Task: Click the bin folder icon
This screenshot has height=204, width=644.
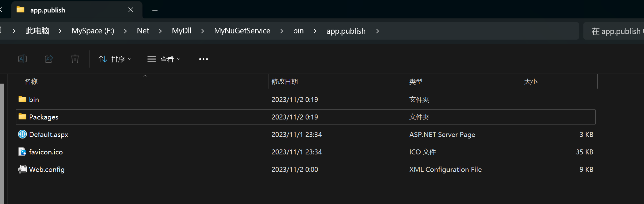Action: coord(22,99)
